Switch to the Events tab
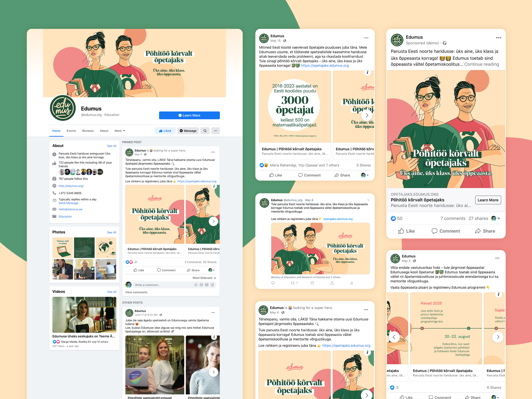This screenshot has width=532, height=399. click(x=71, y=131)
